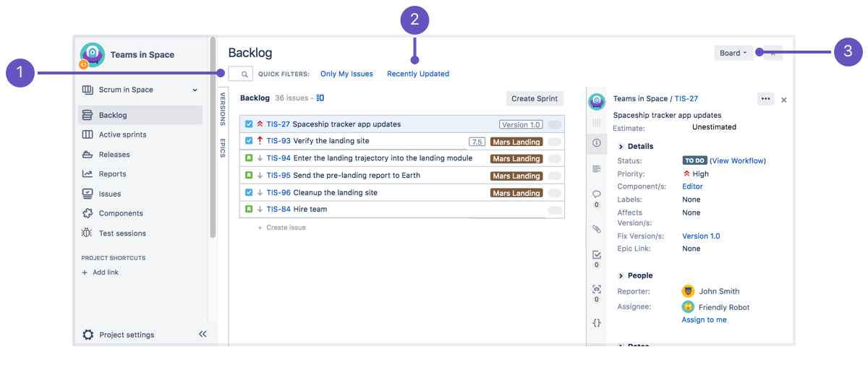Click Assign to me link
Viewport: 868px width, 386px height.
(704, 319)
